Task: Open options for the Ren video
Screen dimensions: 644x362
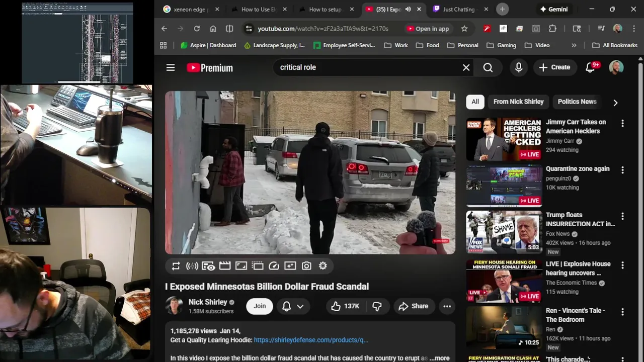Action: tap(622, 312)
